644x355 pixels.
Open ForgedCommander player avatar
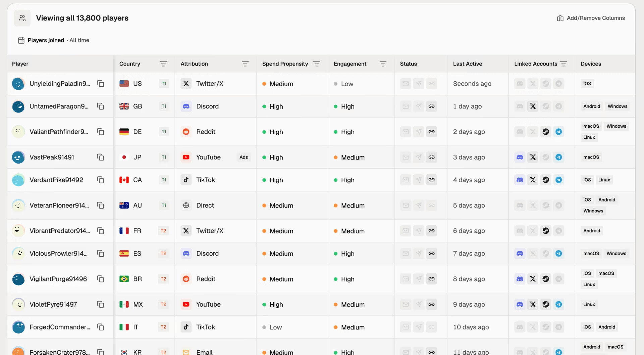tap(18, 327)
